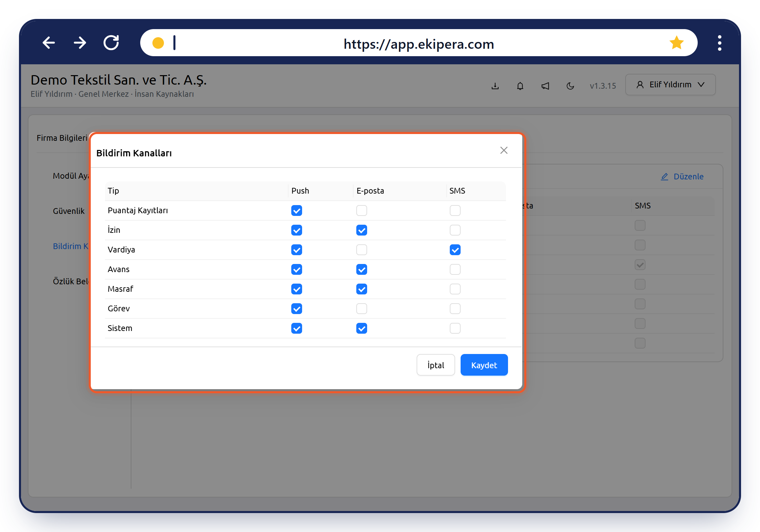Close the Bildirim Kanalları dialog
Image resolution: width=760 pixels, height=532 pixels.
pos(504,150)
